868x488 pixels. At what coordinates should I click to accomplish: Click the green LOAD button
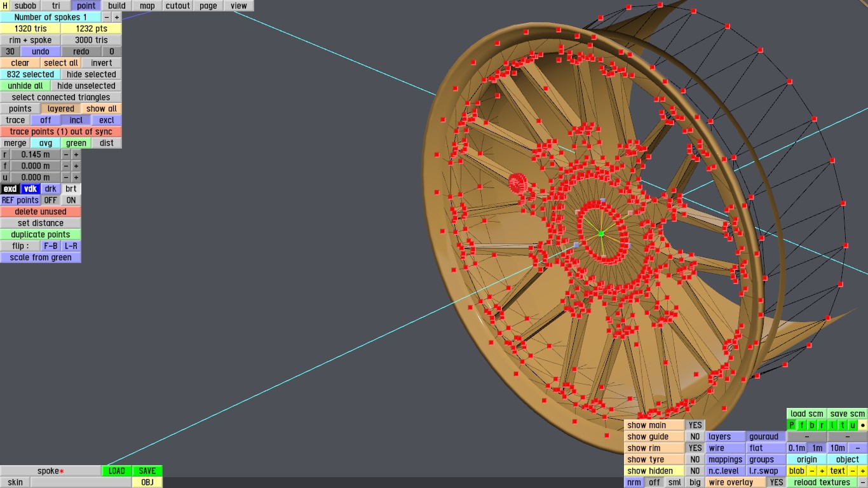[x=117, y=471]
